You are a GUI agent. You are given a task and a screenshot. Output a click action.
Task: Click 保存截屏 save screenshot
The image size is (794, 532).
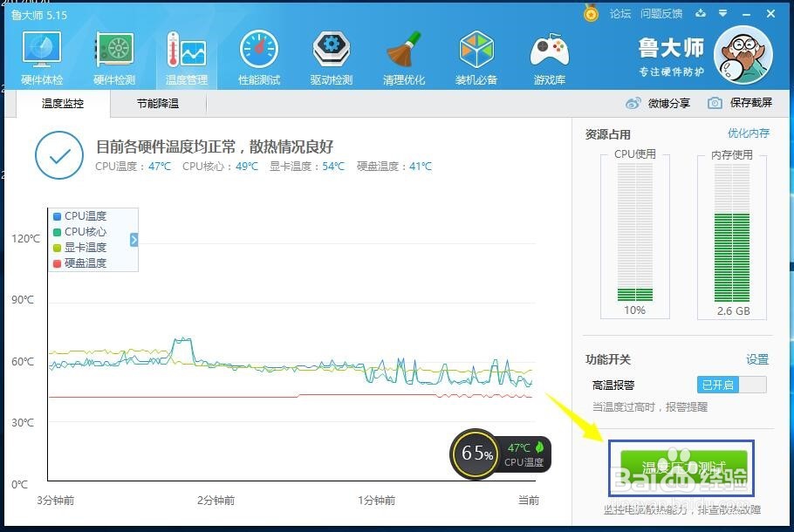751,103
